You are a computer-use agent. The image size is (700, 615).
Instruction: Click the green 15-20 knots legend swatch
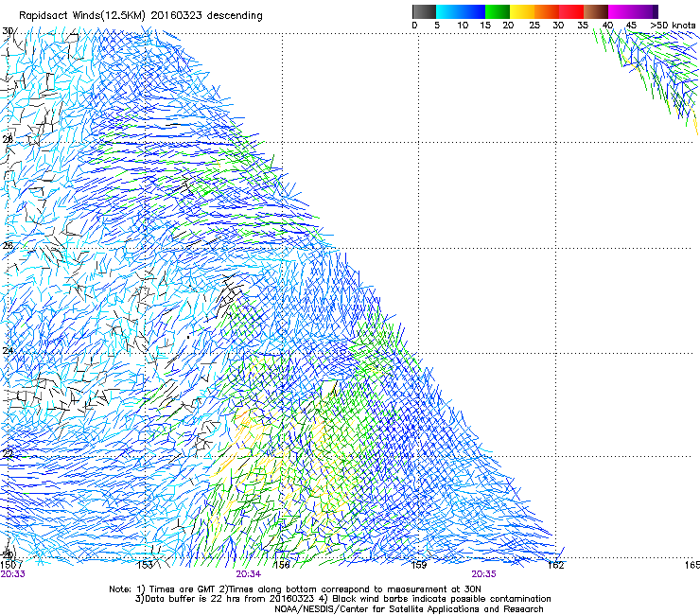(x=498, y=11)
